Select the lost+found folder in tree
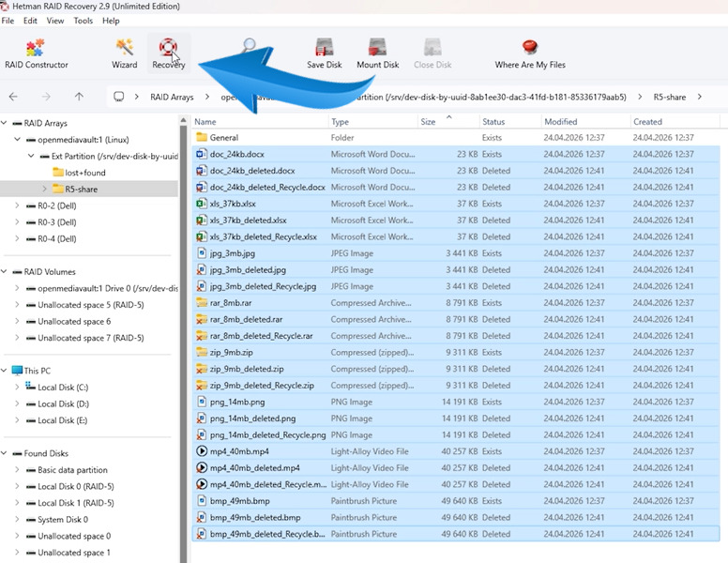This screenshot has height=563, width=728. point(85,173)
